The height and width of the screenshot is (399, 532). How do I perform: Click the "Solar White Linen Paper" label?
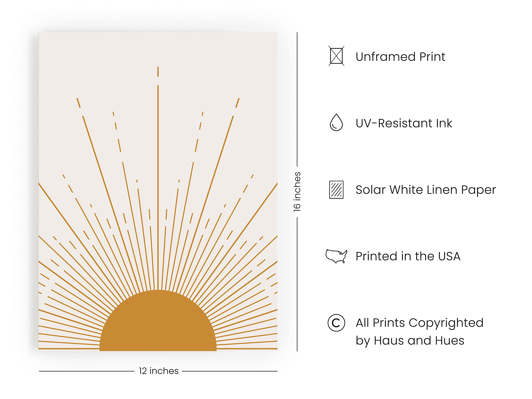(x=426, y=190)
